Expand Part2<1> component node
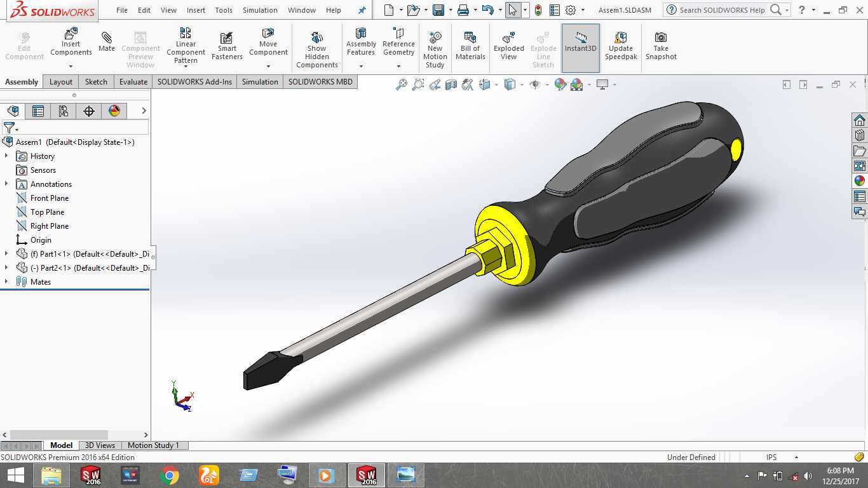 (x=6, y=268)
